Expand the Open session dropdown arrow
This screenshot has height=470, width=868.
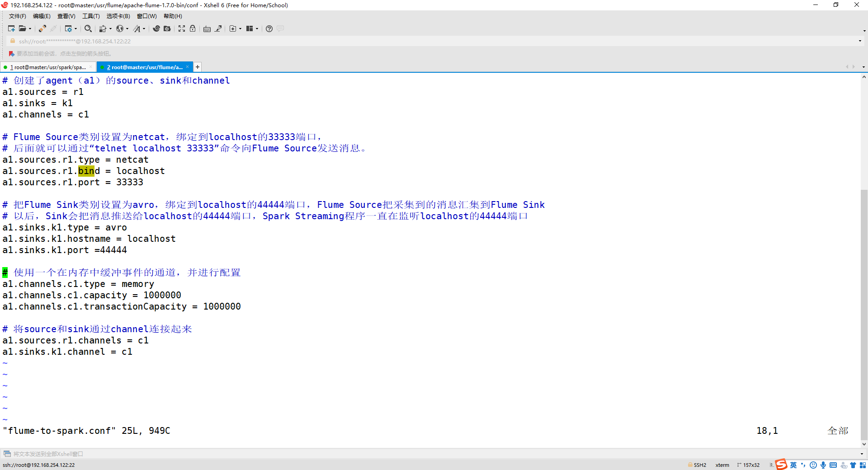[30, 28]
